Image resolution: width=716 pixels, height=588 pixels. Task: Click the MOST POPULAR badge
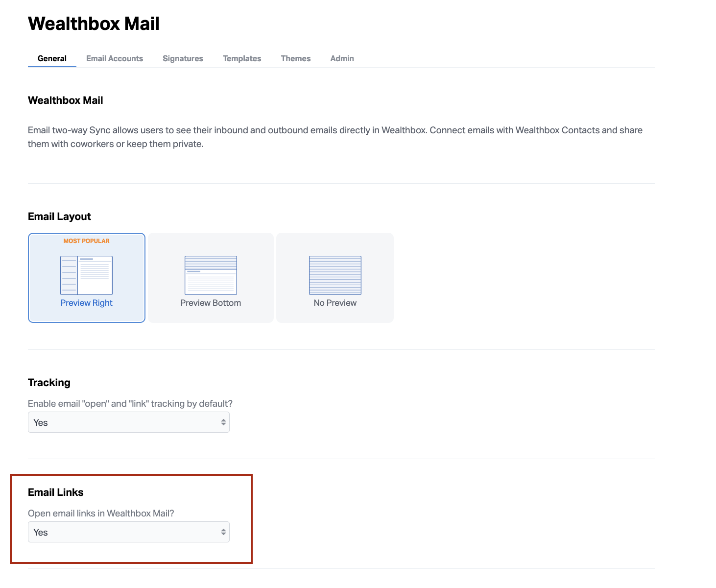(86, 241)
